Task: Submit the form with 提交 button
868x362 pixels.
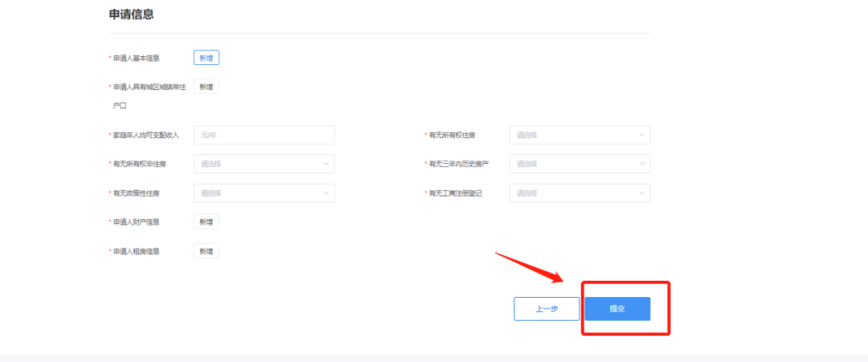Action: pos(617,309)
